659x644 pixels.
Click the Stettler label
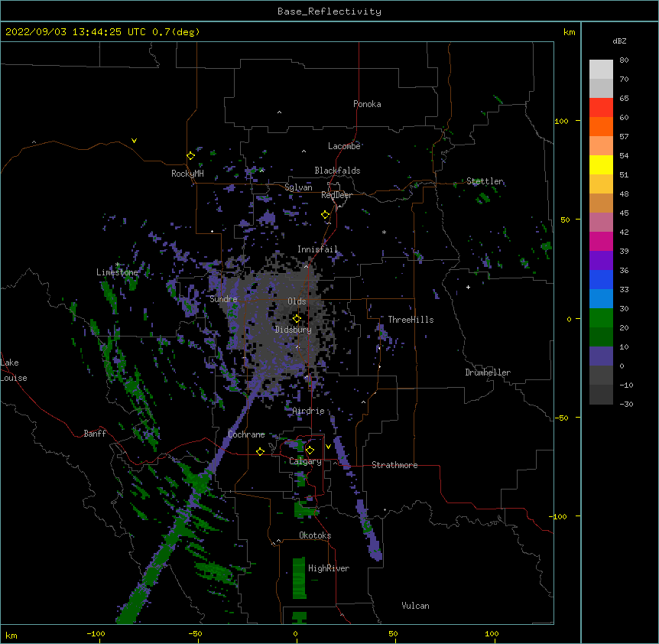[x=485, y=181]
